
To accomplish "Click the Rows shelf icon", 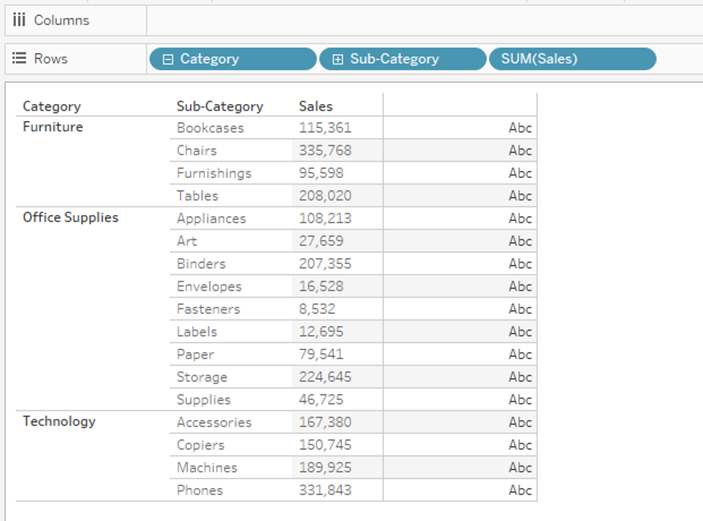I will click(x=19, y=59).
